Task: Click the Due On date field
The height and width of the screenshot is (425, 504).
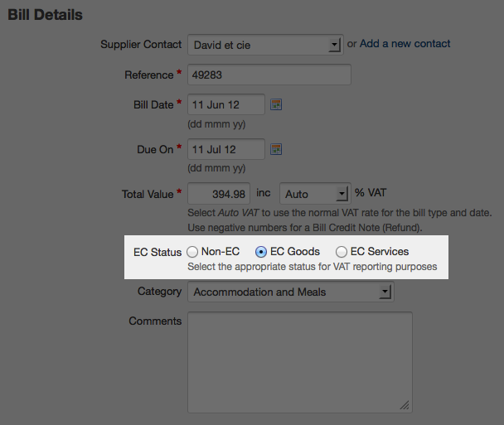Action: [x=226, y=150]
